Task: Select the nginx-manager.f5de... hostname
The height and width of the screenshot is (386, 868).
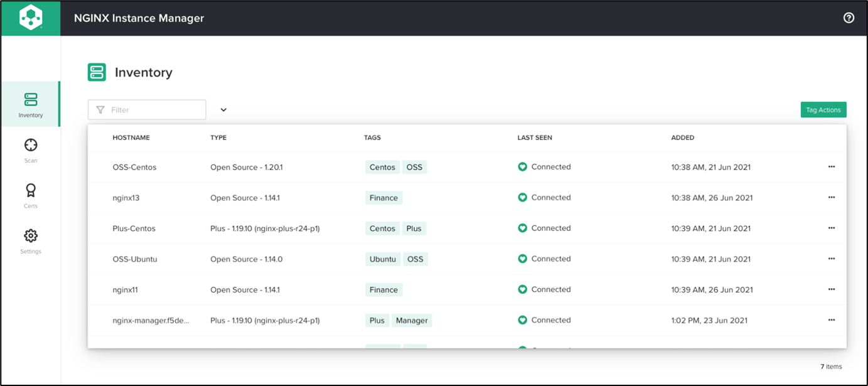Action: point(151,321)
